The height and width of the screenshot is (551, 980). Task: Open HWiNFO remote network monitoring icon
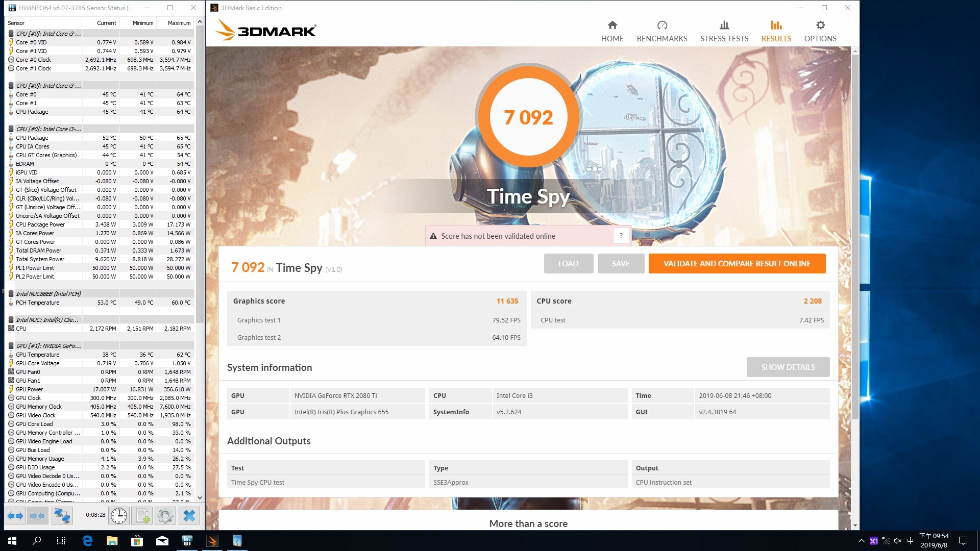coord(62,516)
